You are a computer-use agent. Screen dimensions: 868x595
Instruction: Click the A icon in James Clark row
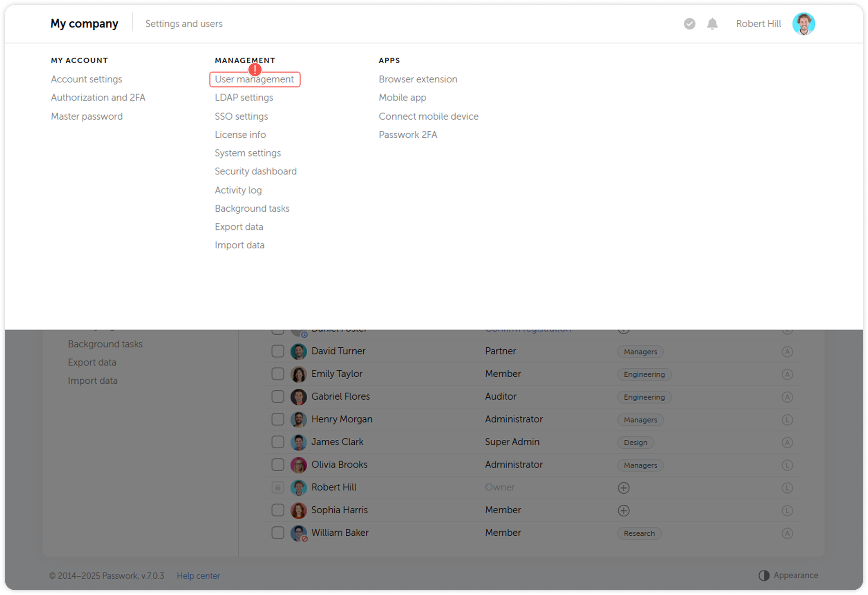[787, 442]
